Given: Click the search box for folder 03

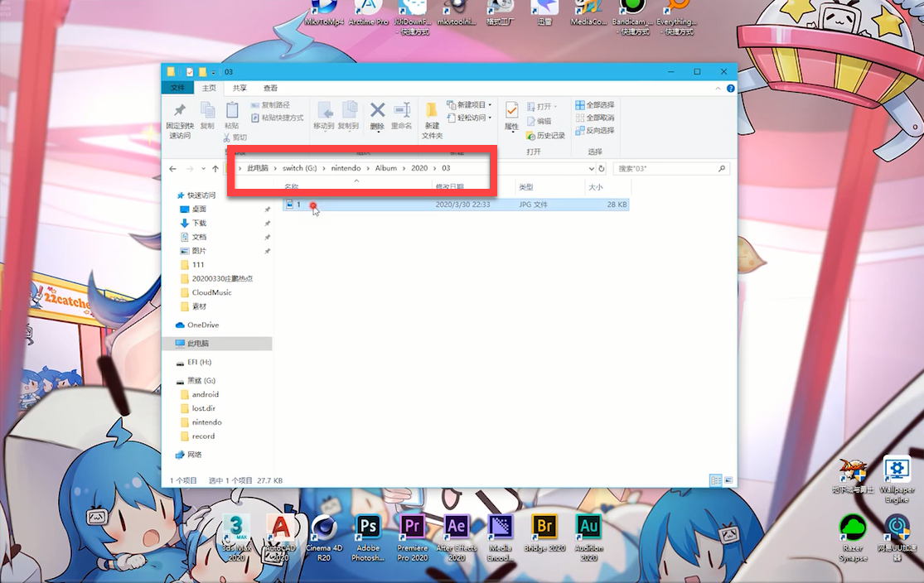Looking at the screenshot, I should (671, 168).
